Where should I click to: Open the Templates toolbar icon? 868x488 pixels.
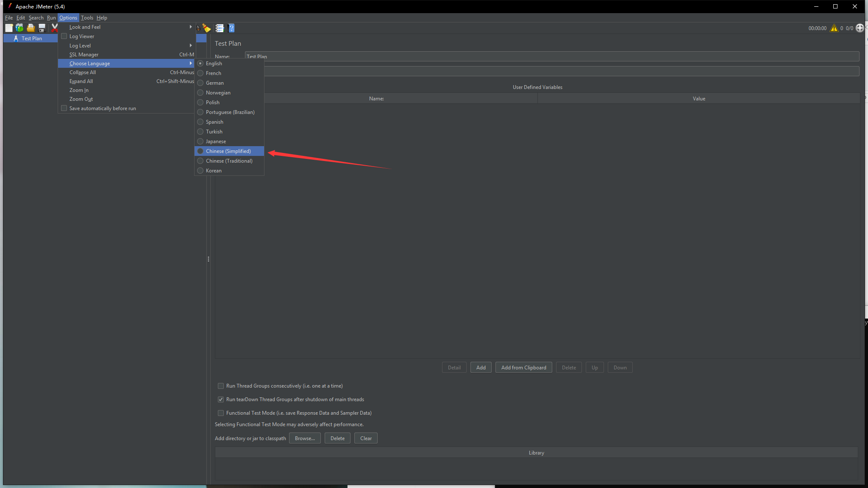pyautogui.click(x=19, y=28)
